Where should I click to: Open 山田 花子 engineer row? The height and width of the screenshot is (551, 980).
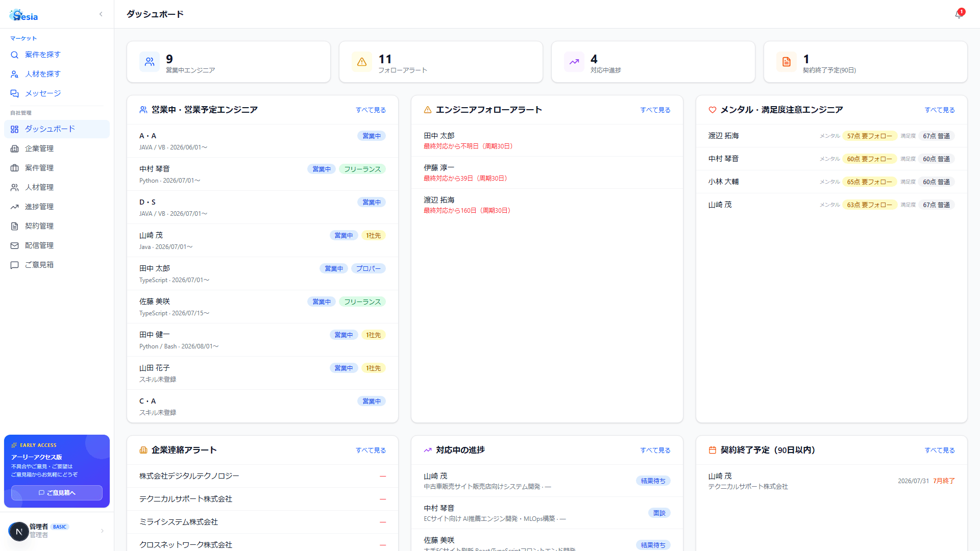[262, 373]
